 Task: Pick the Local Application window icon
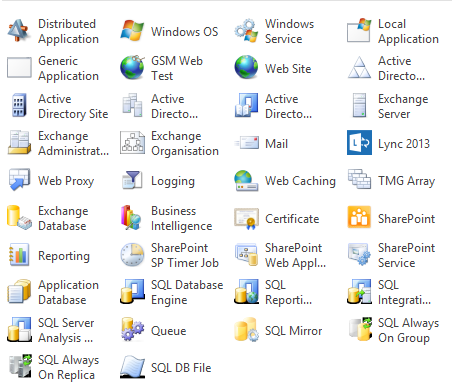pos(359,31)
